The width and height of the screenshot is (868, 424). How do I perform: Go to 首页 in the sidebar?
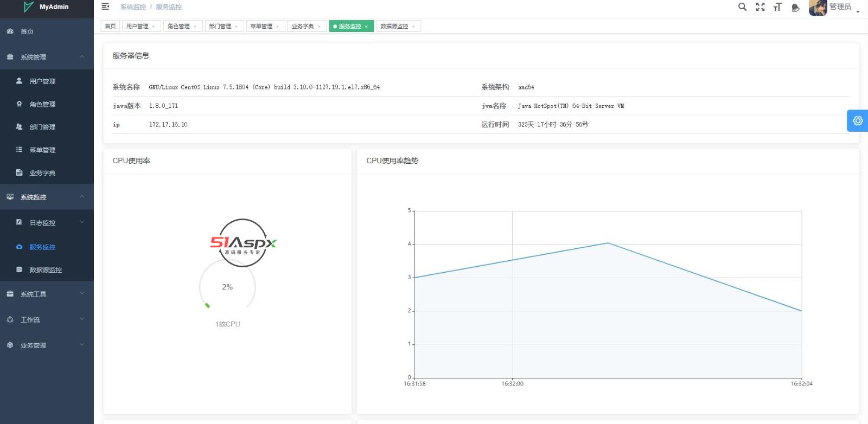(x=27, y=31)
